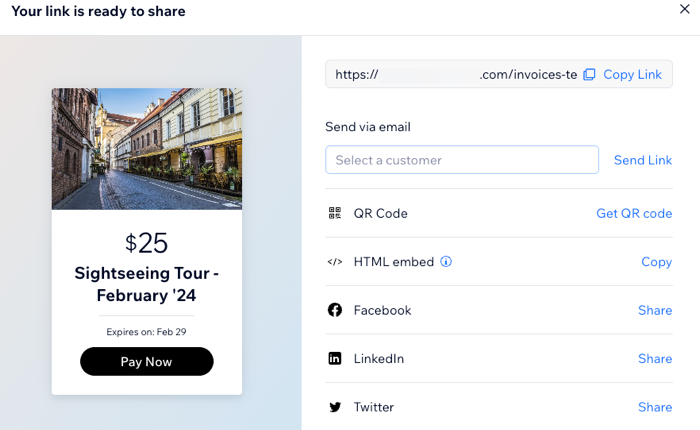Screen dimensions: 700x430
Task: Copy the HTML embed code
Action: [656, 262]
